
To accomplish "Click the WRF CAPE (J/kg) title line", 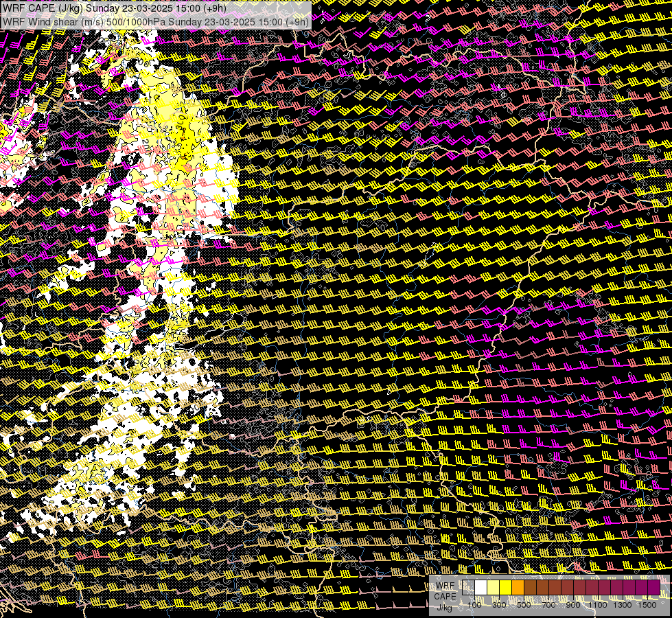I will click(115, 8).
